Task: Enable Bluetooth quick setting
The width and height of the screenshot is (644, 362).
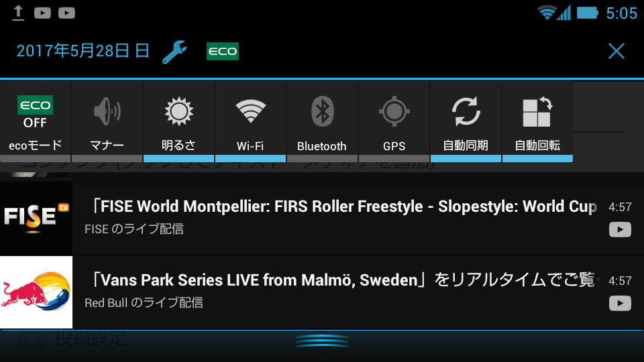Action: [322, 121]
